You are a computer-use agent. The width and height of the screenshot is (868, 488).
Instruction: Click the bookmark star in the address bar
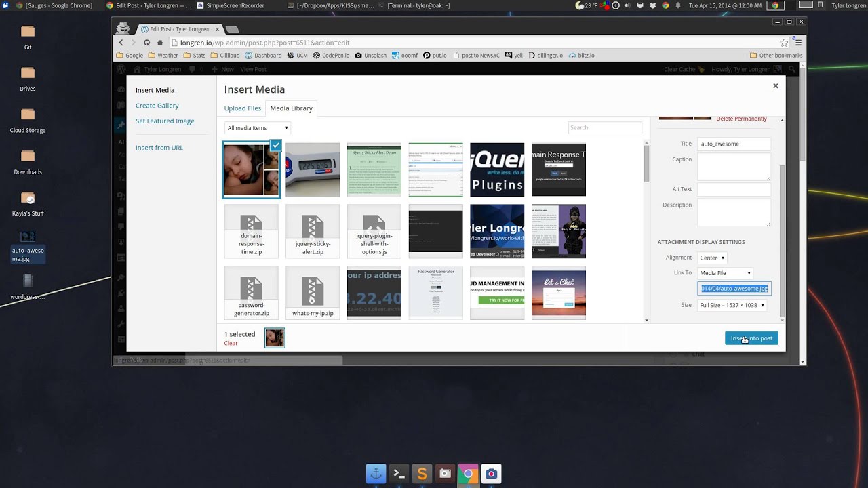pyautogui.click(x=784, y=42)
